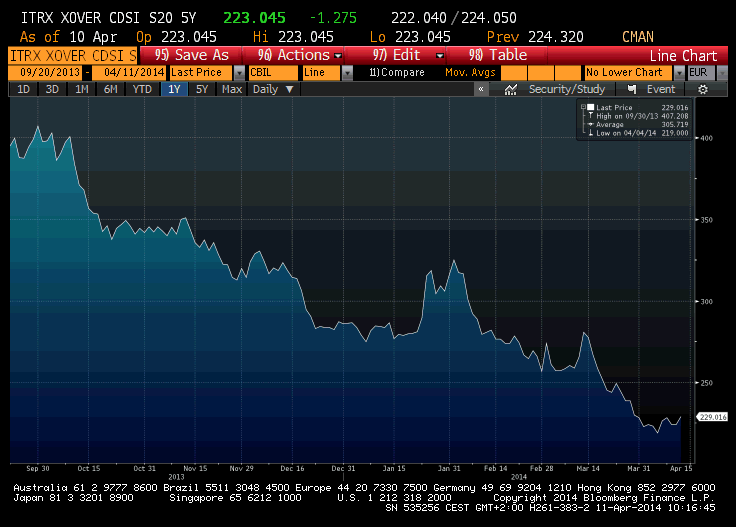The height and width of the screenshot is (527, 736).
Task: Click the Event flag icon
Action: click(632, 89)
